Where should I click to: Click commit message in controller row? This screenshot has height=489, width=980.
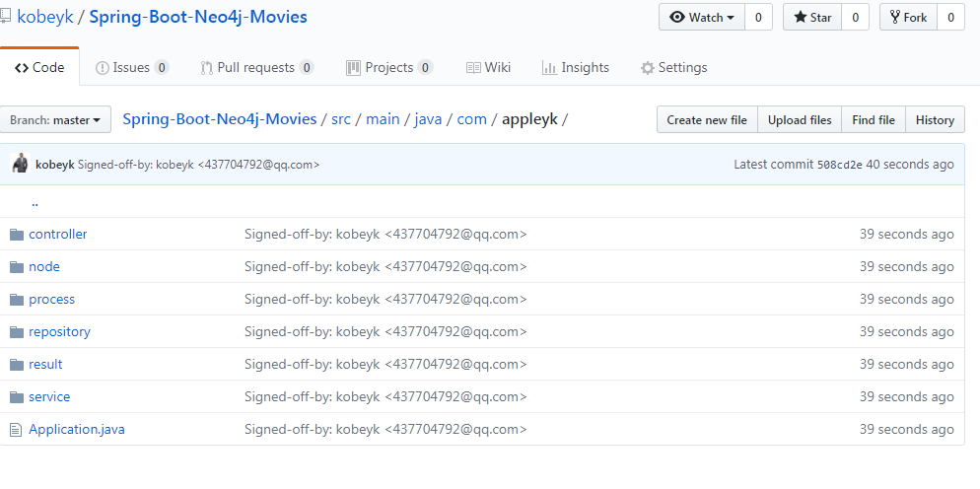pyautogui.click(x=385, y=234)
